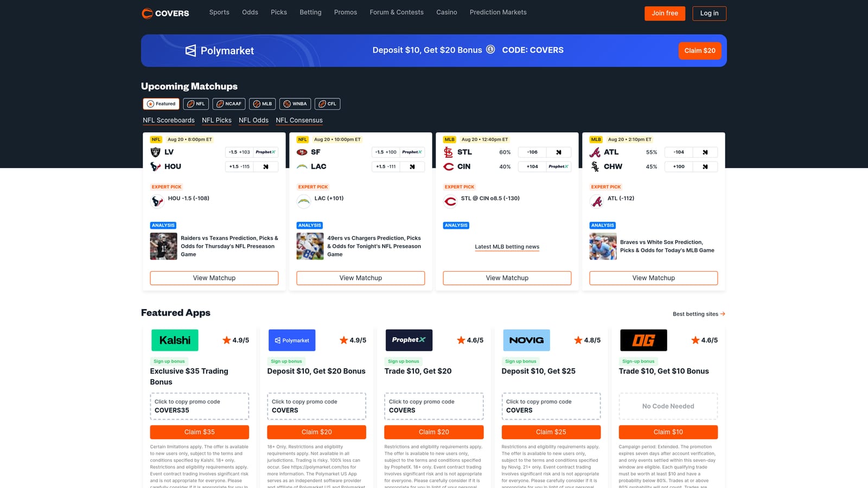Open the 49ers vs Chargers analysis thumbnail
This screenshot has height=488, width=868.
(x=310, y=246)
